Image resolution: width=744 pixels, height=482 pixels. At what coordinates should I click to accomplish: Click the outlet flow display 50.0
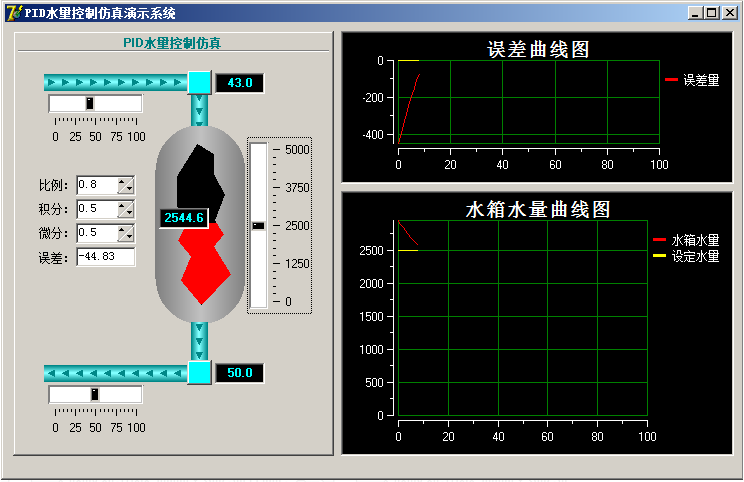(x=240, y=373)
